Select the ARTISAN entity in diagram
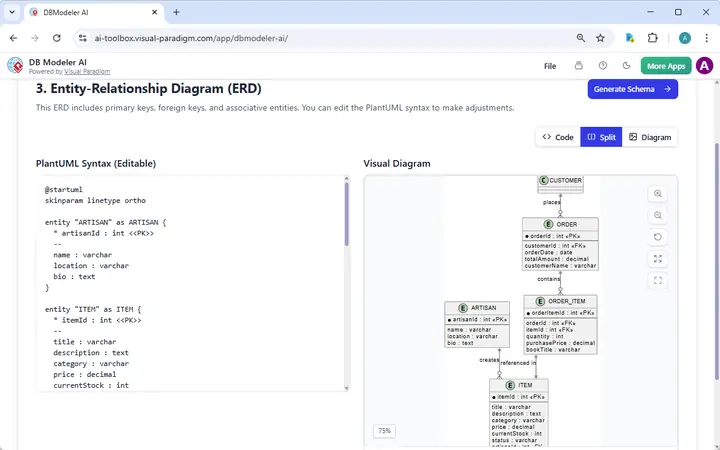Image resolution: width=720 pixels, height=450 pixels. click(477, 324)
